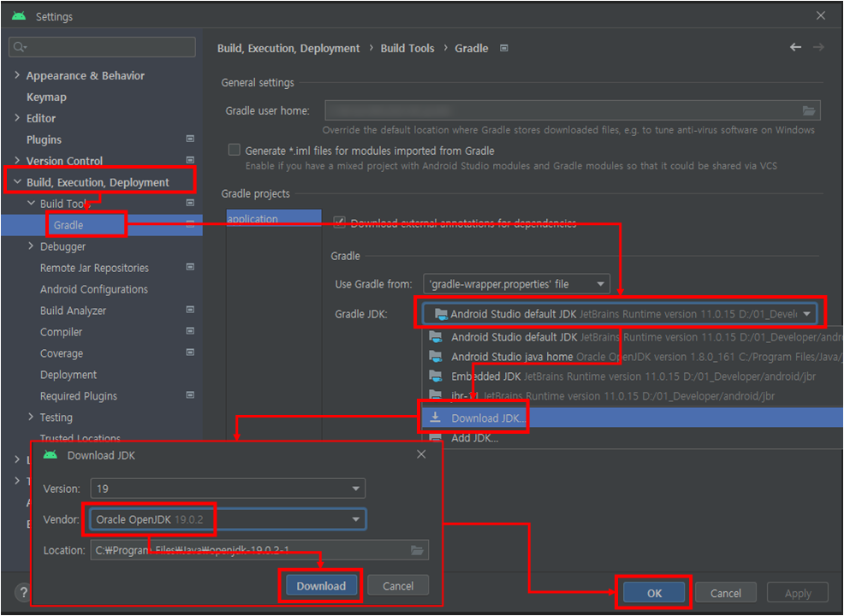
Task: Browse folder for JDK download location
Action: 417,550
